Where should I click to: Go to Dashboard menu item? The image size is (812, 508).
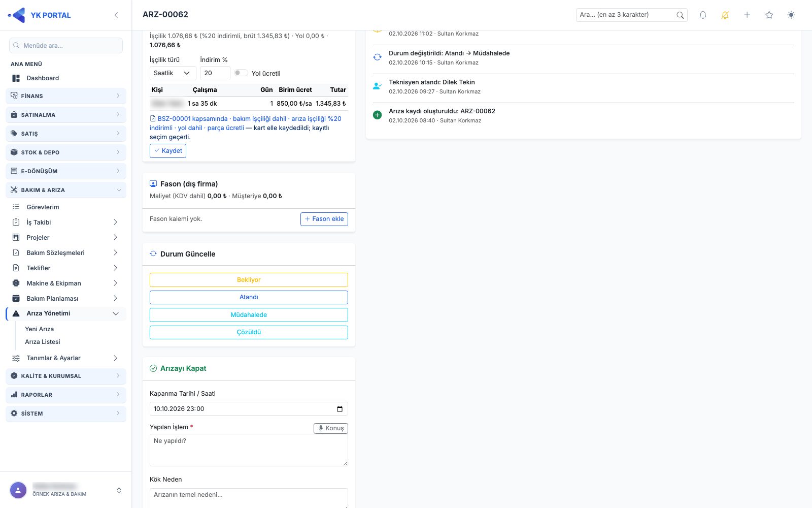(x=43, y=78)
